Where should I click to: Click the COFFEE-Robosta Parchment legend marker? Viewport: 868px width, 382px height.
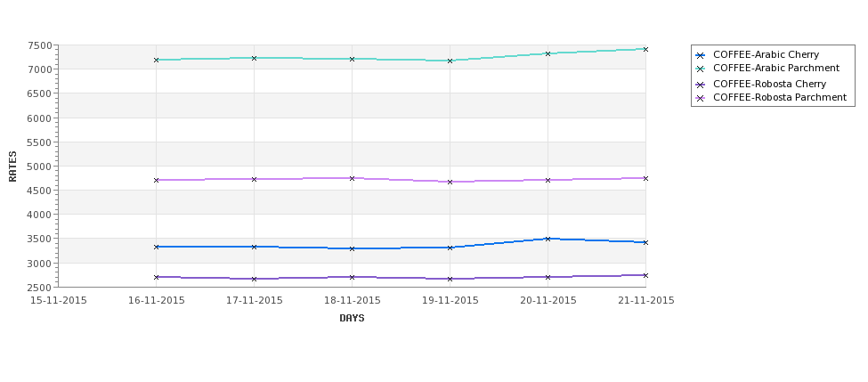click(701, 98)
